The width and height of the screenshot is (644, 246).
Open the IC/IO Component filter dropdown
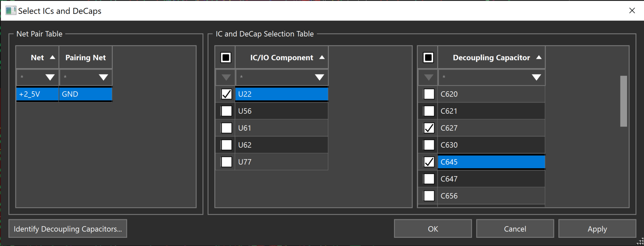coord(319,77)
